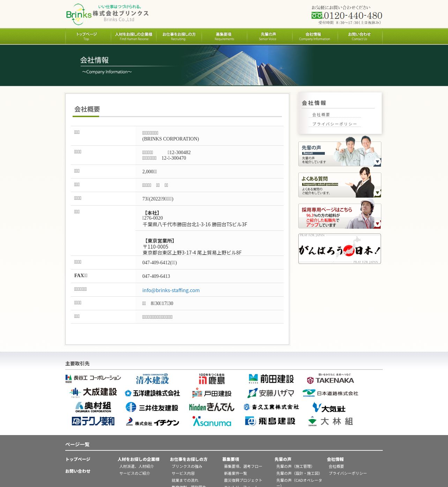The image size is (448, 487).
Task: Click 大林組 logo
Action: click(x=330, y=421)
